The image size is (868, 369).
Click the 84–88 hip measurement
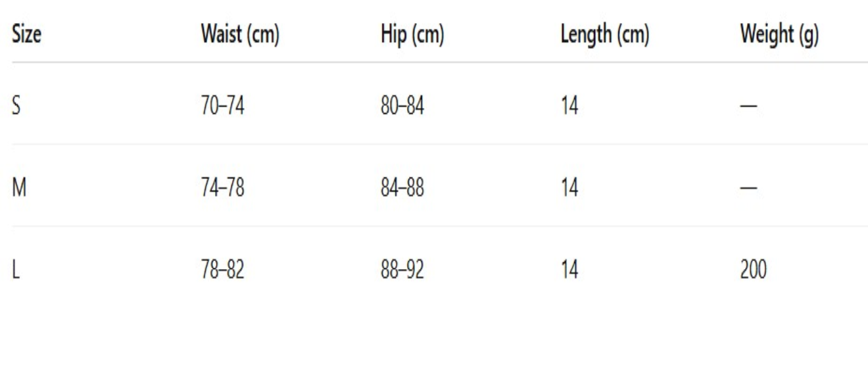point(402,189)
